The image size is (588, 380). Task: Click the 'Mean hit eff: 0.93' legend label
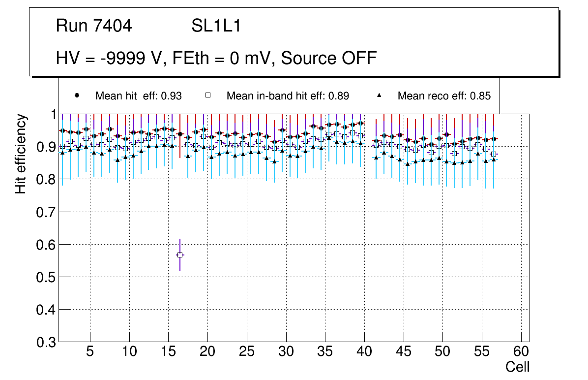(x=139, y=96)
